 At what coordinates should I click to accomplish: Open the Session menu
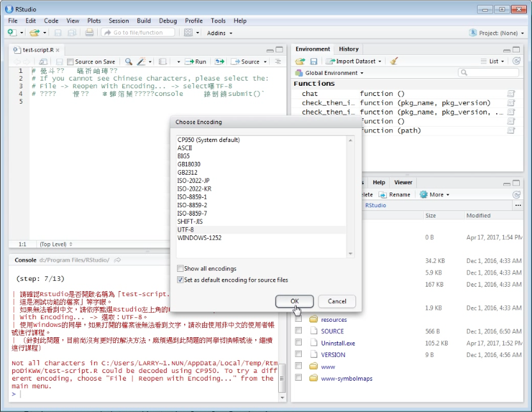[119, 20]
